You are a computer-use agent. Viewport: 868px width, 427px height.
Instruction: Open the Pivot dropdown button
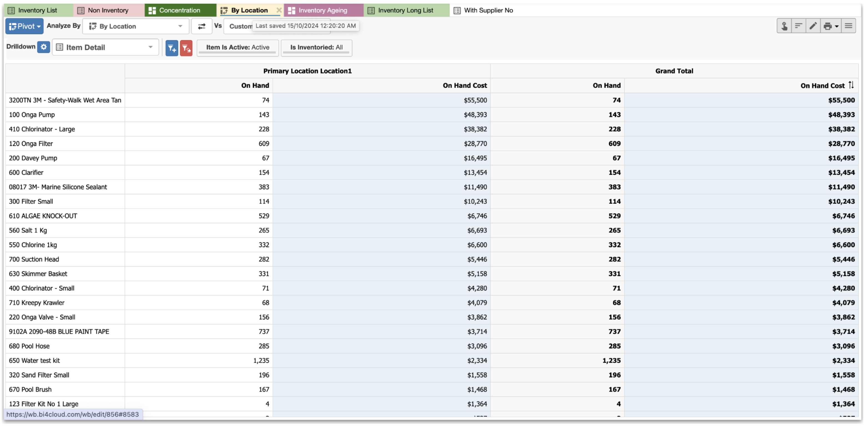coord(24,26)
